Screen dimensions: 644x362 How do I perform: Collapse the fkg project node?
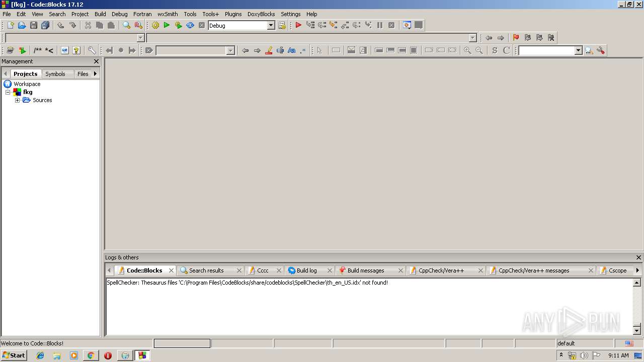click(8, 92)
